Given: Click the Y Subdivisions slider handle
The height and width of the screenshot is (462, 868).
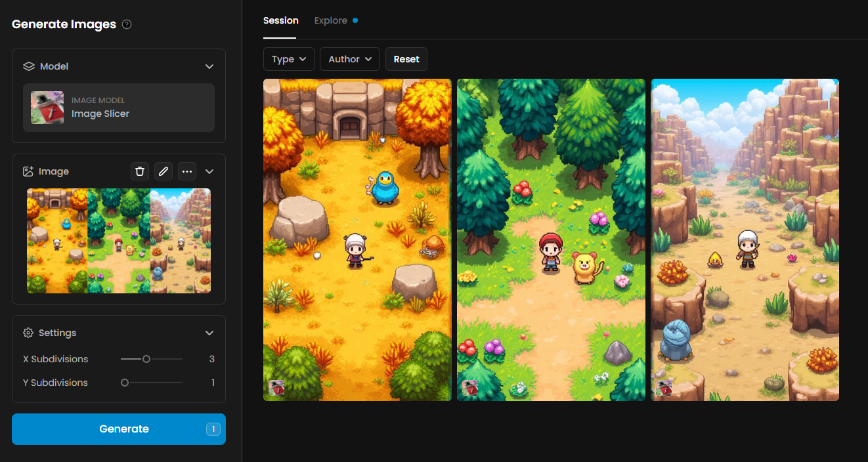Looking at the screenshot, I should (x=125, y=383).
